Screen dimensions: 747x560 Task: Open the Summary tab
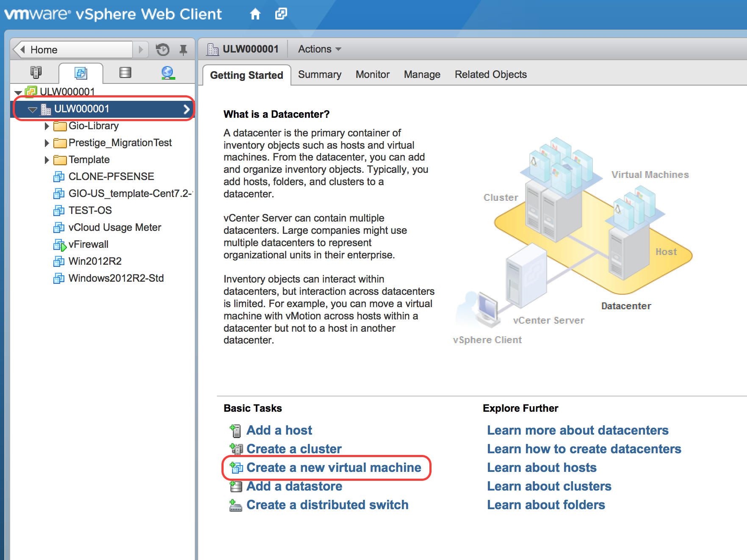tap(320, 75)
